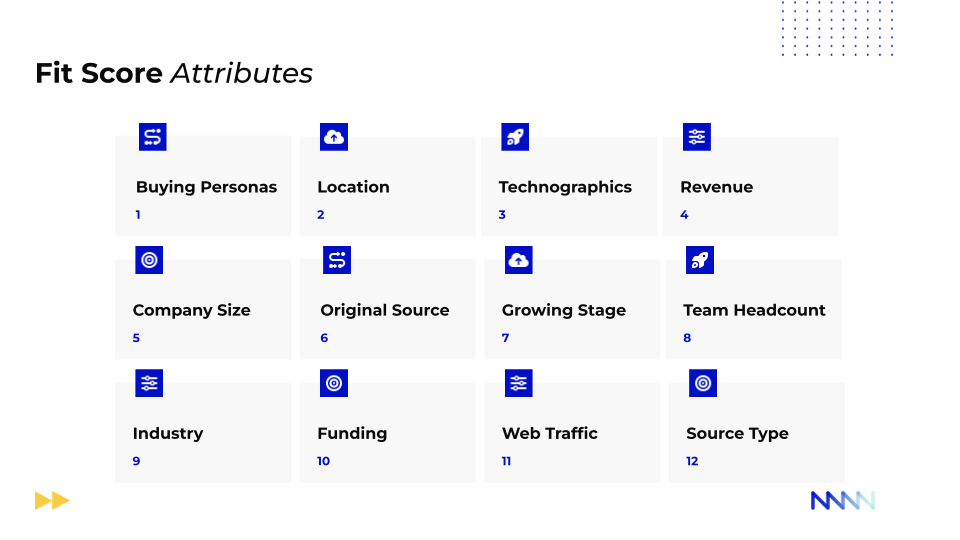Viewport: 960px width, 540px height.
Task: Click the route icon above Original Source
Action: (x=337, y=260)
